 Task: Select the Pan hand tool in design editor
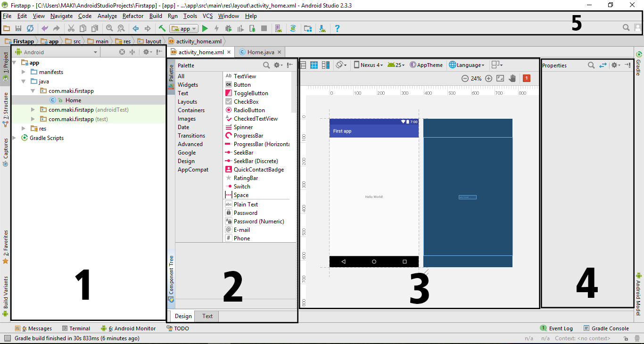512,79
